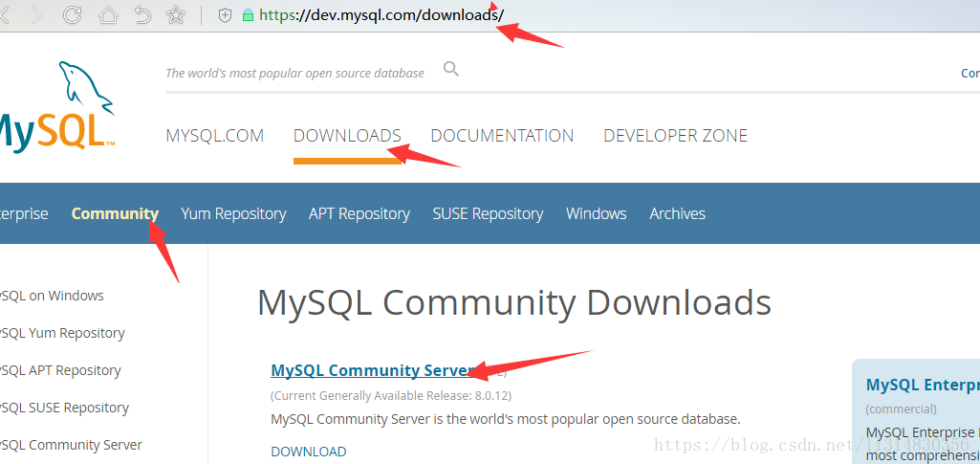Screen dimensions: 980x464
Task: Select APT Repository in nav bar
Action: [x=359, y=214]
